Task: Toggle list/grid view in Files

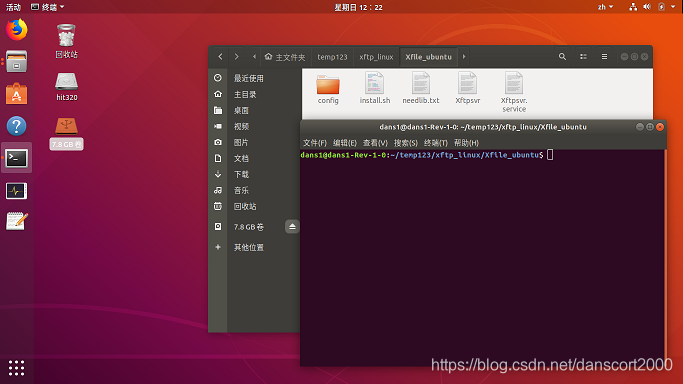Action: pyautogui.click(x=583, y=57)
